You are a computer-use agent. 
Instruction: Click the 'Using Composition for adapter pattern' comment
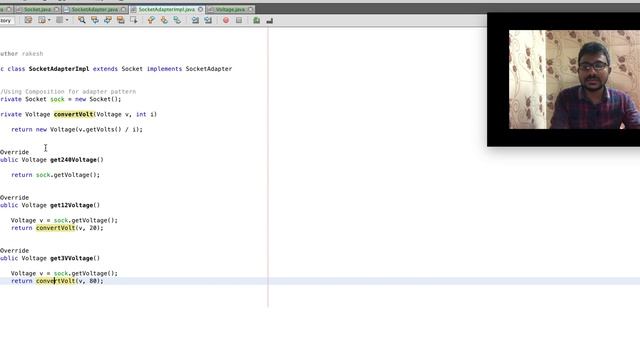coord(68,91)
